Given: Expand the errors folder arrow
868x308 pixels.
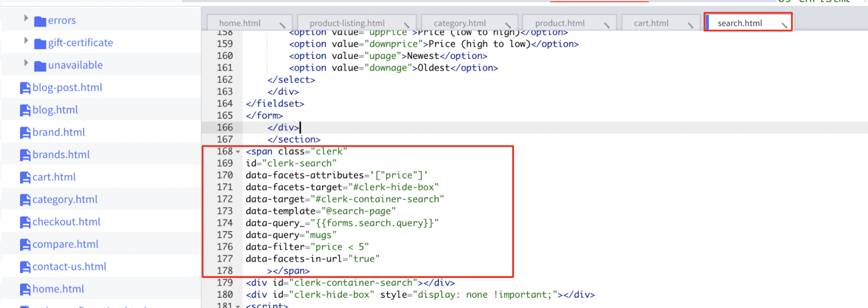Looking at the screenshot, I should pyautogui.click(x=26, y=18).
